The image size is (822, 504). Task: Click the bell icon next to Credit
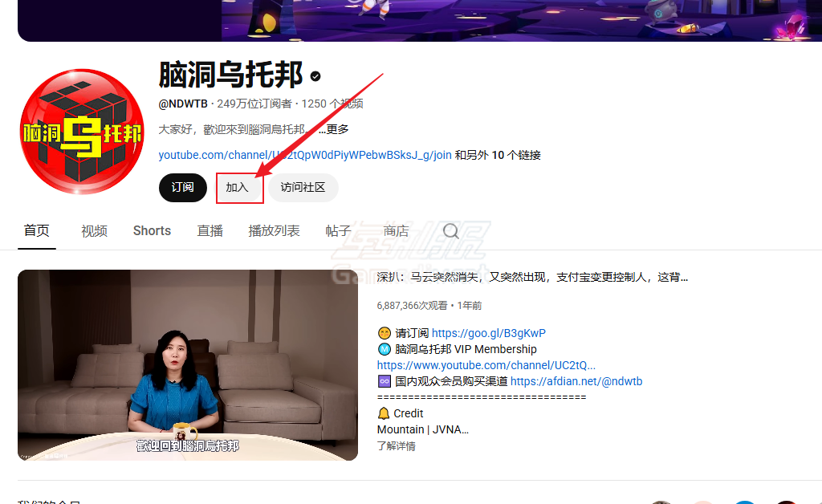[383, 413]
